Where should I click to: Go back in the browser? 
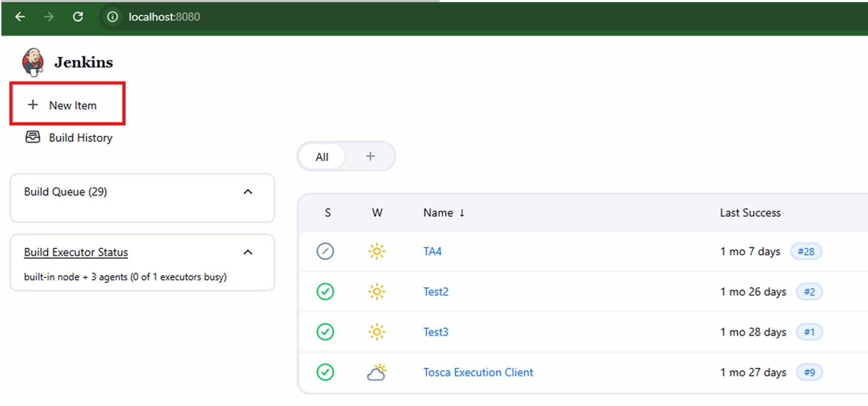20,17
